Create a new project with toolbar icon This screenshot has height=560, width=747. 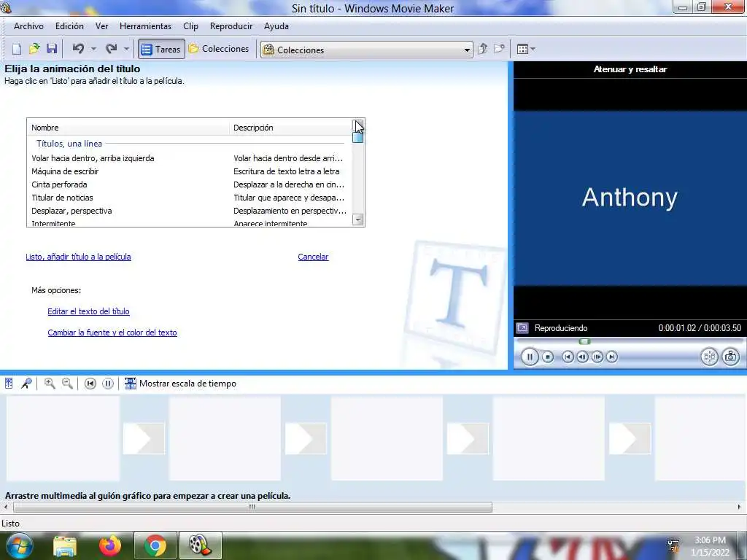(x=17, y=49)
